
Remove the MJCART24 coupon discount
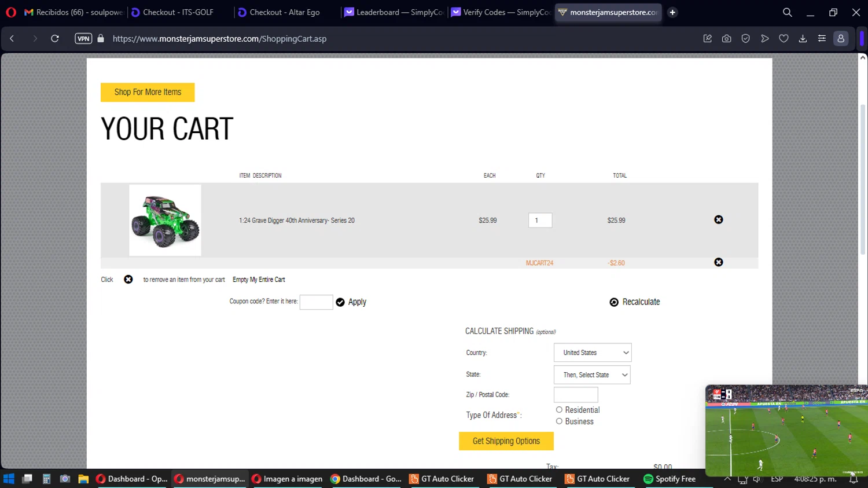pos(718,262)
